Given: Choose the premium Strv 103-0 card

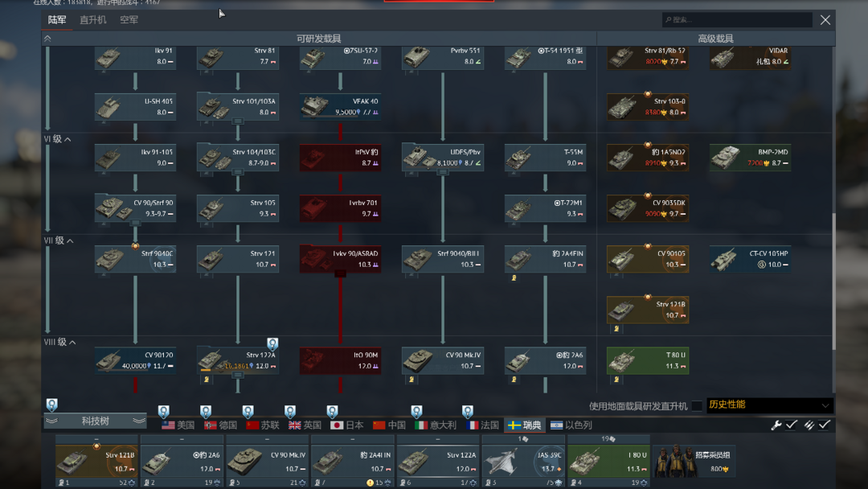Looking at the screenshot, I should [648, 107].
